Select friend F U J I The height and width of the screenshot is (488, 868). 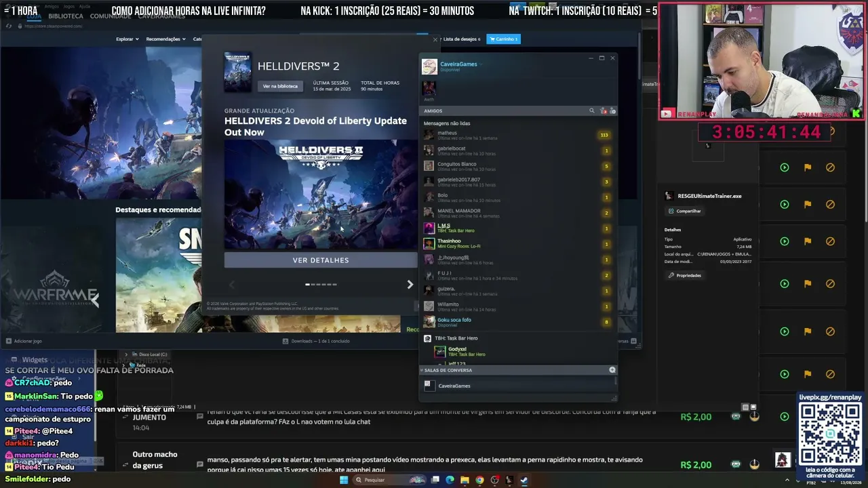pos(519,275)
